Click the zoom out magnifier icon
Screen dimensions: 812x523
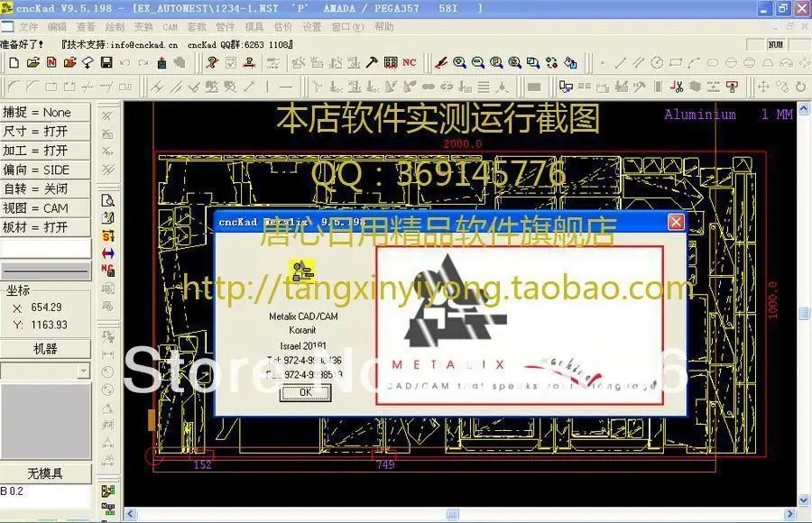coord(478,62)
